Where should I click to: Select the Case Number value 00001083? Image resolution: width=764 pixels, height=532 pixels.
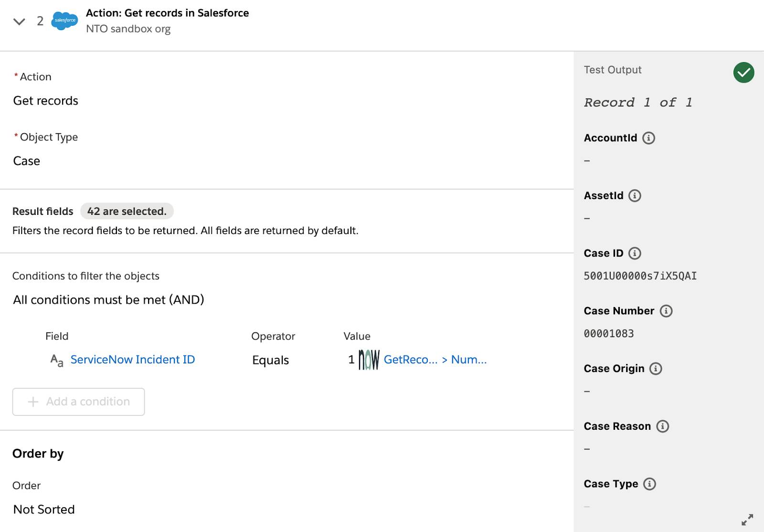pyautogui.click(x=609, y=334)
